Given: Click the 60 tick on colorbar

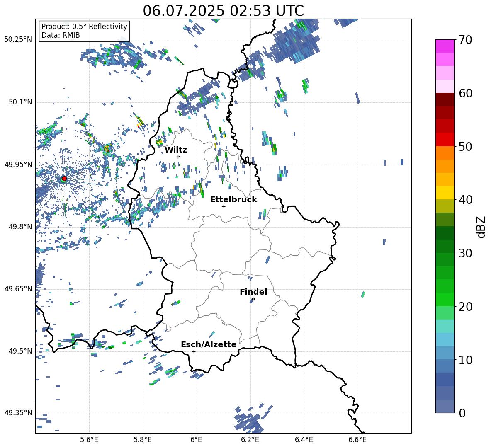Looking at the screenshot, I should [465, 93].
